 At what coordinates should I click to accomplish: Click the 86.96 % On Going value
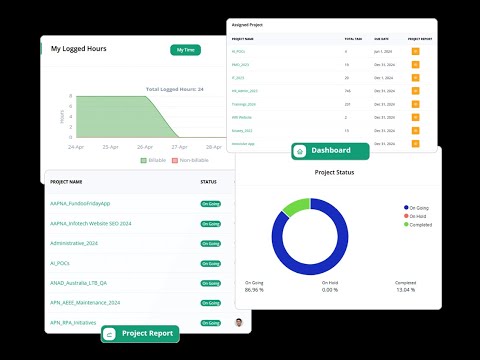click(254, 290)
